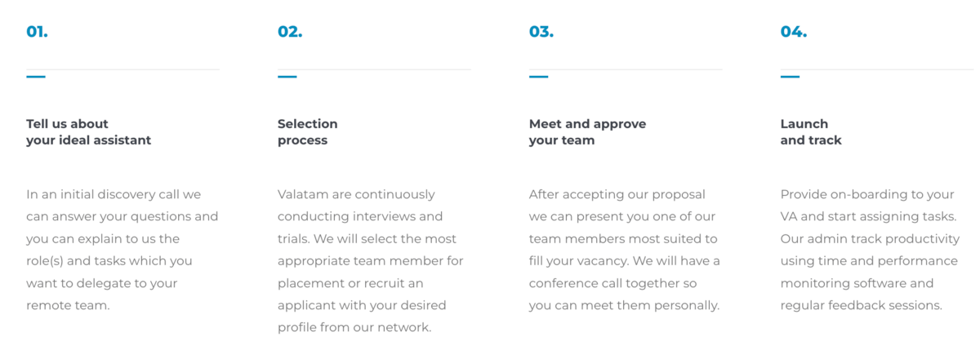The width and height of the screenshot is (980, 346).
Task: Click the step number 03. label
Action: pyautogui.click(x=541, y=32)
